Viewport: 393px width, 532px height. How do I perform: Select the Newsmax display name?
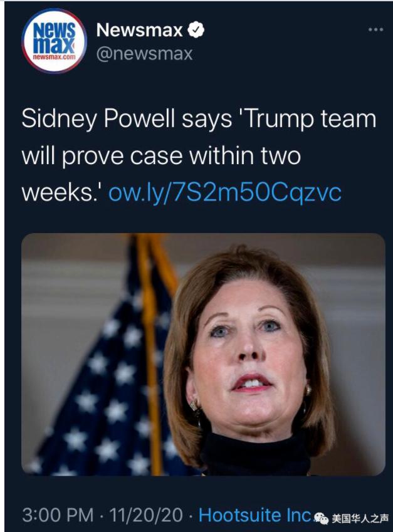[140, 30]
